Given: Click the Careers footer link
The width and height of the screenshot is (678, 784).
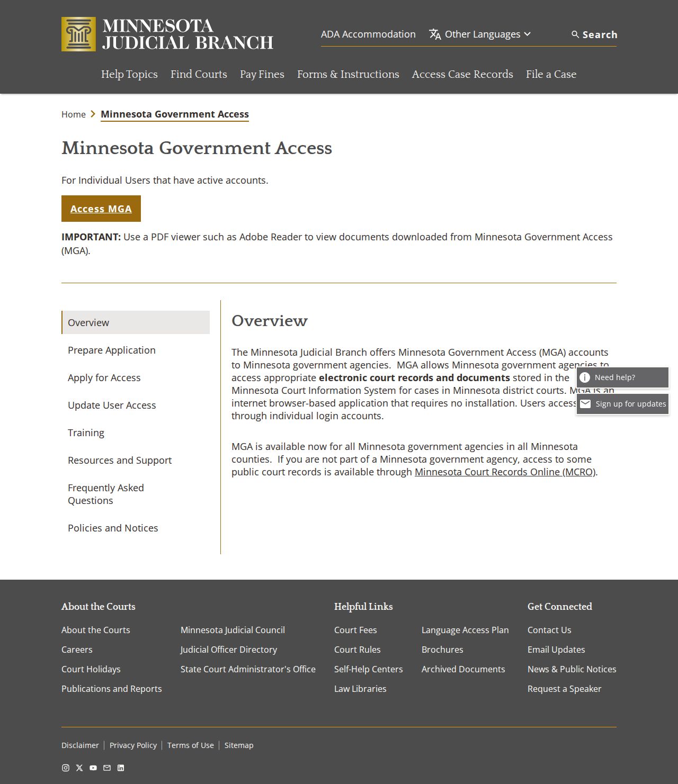Looking at the screenshot, I should 77,650.
